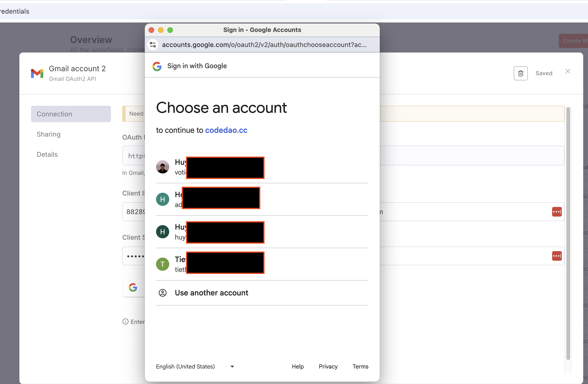The image size is (588, 384).
Task: Click the Client Secret input field
Action: coord(343,256)
